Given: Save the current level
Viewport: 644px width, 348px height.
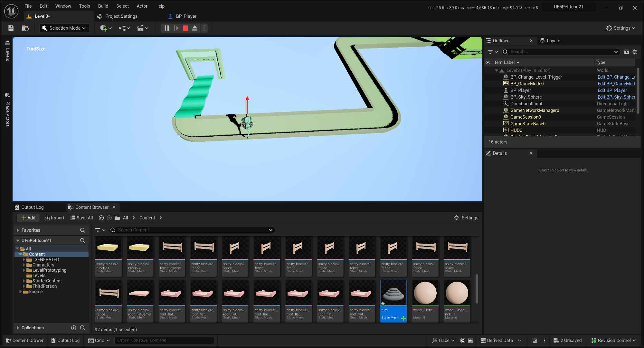Looking at the screenshot, I should pyautogui.click(x=10, y=28).
